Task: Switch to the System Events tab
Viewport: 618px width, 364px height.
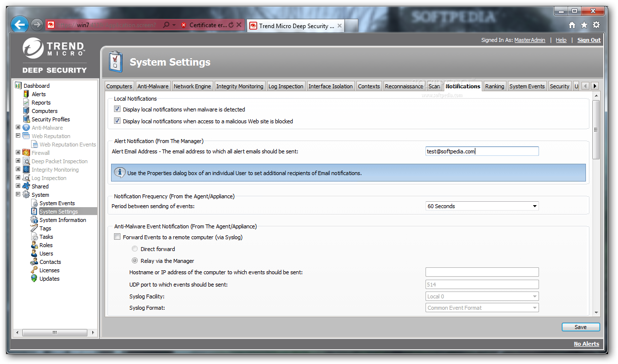Action: point(527,86)
